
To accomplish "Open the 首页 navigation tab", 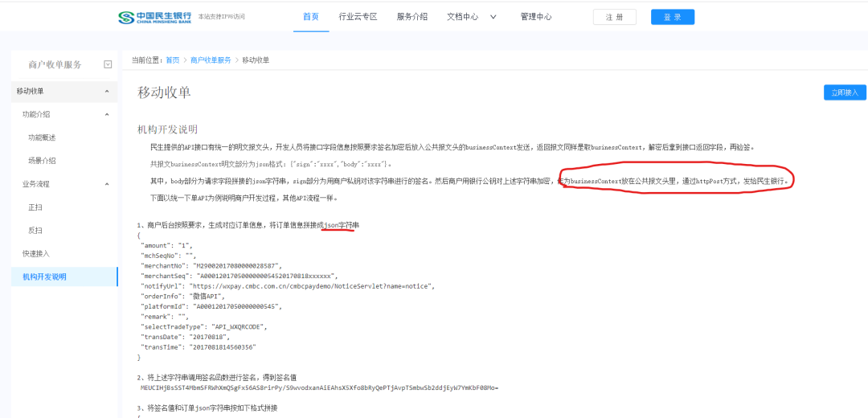I will [x=310, y=17].
